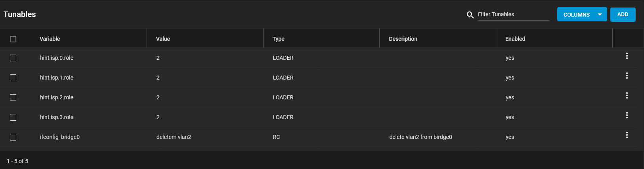Viewport: 644px width, 169px height.
Task: Check the box for hint.isp.1.role
Action: [13, 78]
